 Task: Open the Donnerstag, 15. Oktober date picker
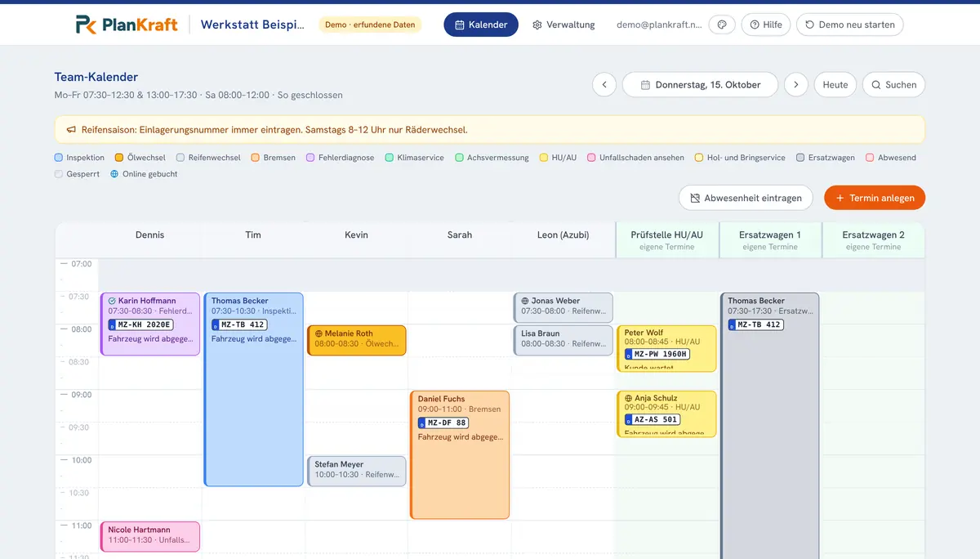pyautogui.click(x=700, y=84)
